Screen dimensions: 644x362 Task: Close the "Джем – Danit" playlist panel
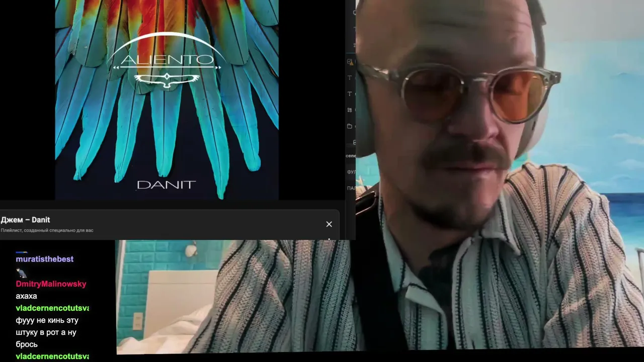pyautogui.click(x=329, y=224)
